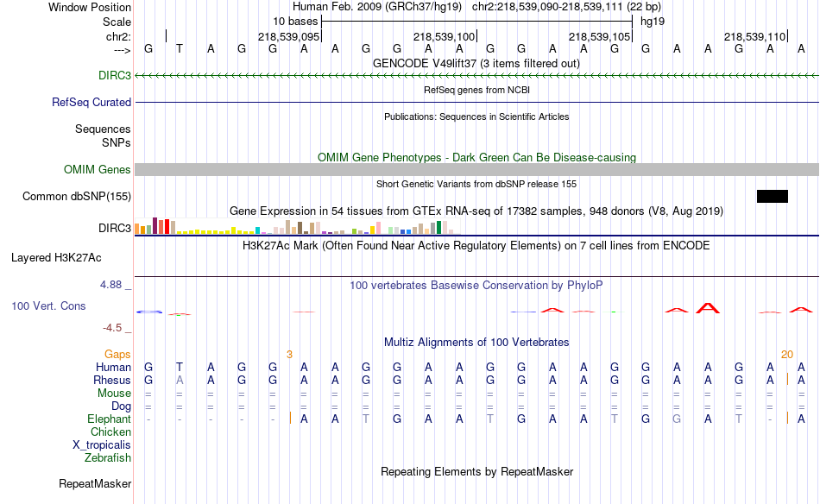Click Multiz Alignments of 100 Vertebrates title
Image resolution: width=820 pixels, height=504 pixels.
[476, 343]
